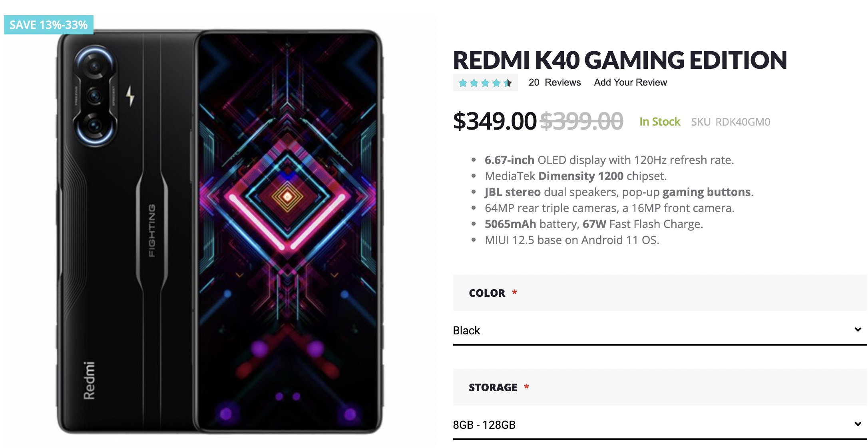The width and height of the screenshot is (868, 448).
Task: Click the Add Your Review link
Action: (x=630, y=82)
